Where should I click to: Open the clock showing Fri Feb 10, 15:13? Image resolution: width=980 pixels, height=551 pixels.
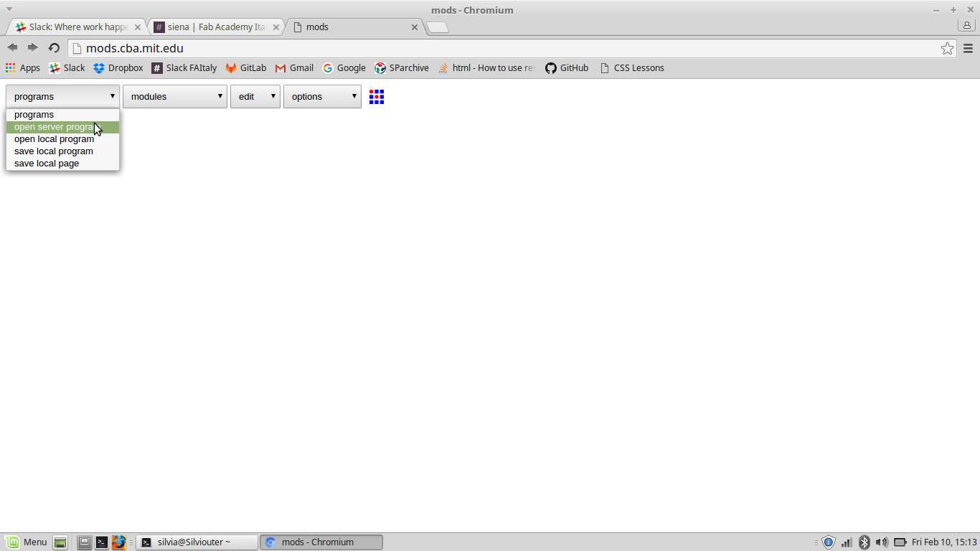click(x=944, y=542)
